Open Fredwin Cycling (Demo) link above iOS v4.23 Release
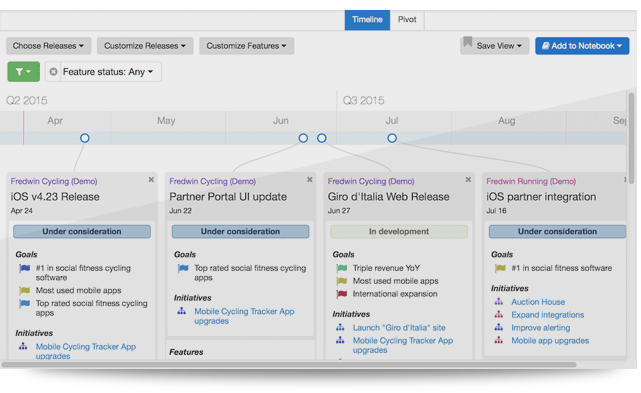This screenshot has width=641, height=393. coord(54,181)
